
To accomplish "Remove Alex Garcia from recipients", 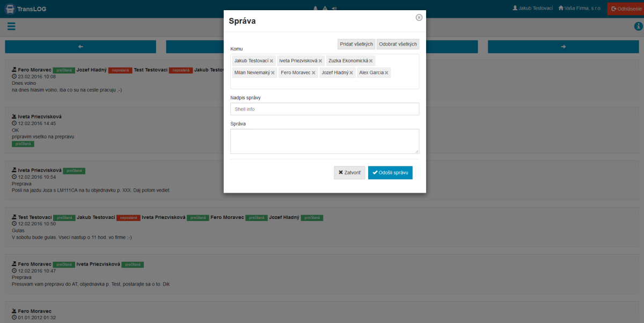I will 386,73.
